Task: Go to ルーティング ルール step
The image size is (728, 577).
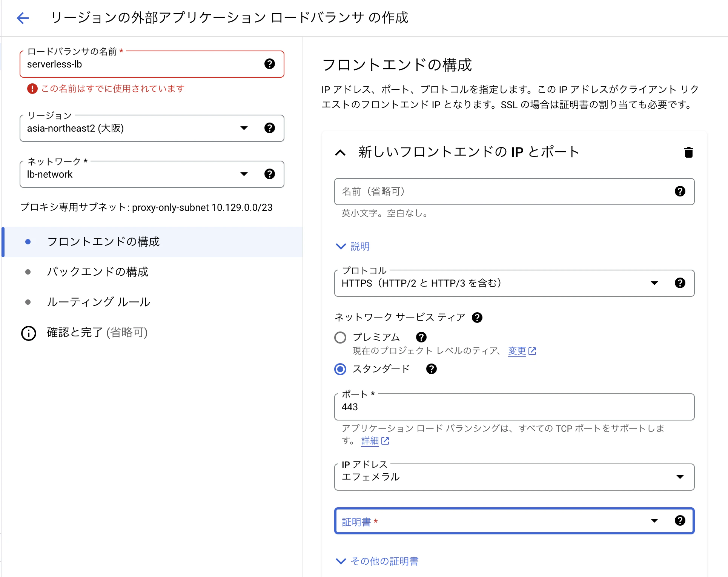Action: (98, 302)
